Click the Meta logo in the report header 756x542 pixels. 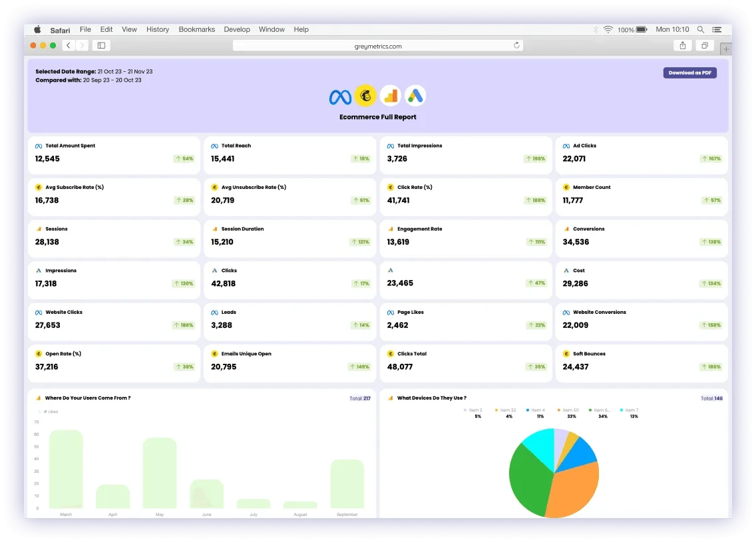point(339,96)
